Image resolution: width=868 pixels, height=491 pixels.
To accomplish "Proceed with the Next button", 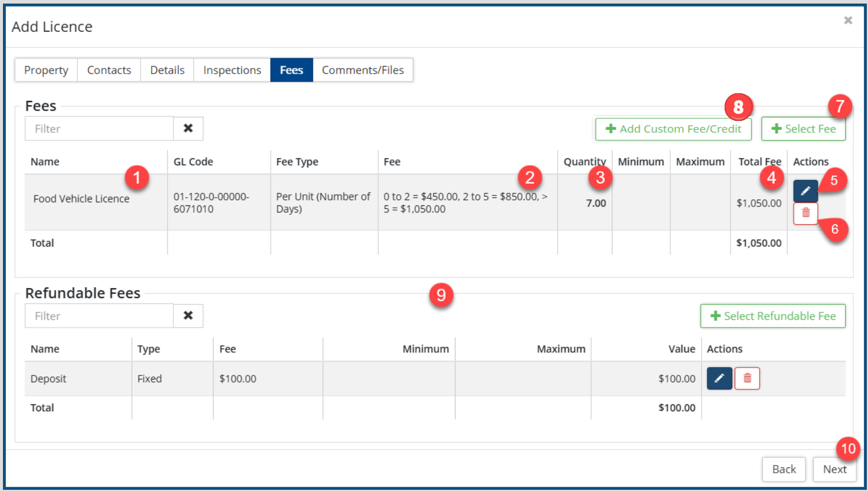I will coord(834,469).
